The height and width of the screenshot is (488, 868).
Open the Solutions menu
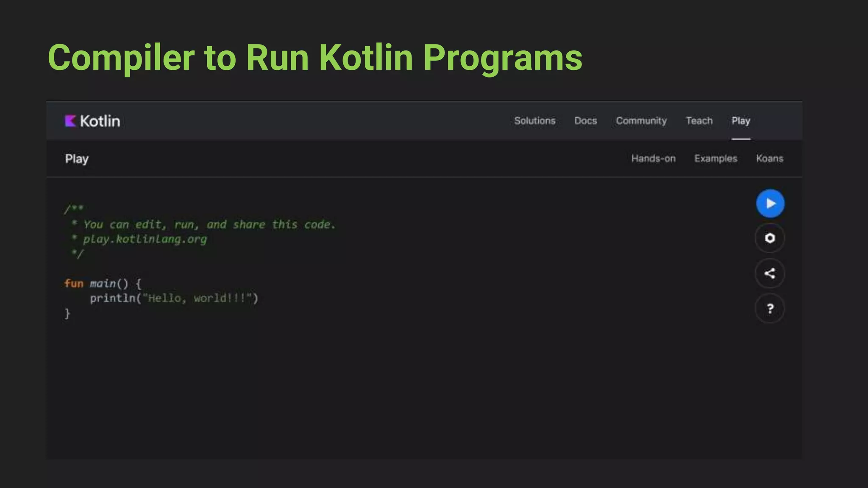534,121
